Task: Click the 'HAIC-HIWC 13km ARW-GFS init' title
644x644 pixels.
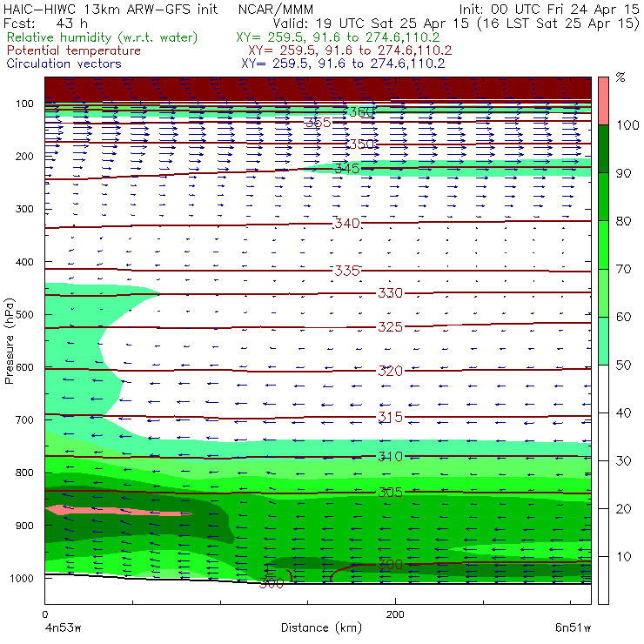Action: pyautogui.click(x=111, y=9)
